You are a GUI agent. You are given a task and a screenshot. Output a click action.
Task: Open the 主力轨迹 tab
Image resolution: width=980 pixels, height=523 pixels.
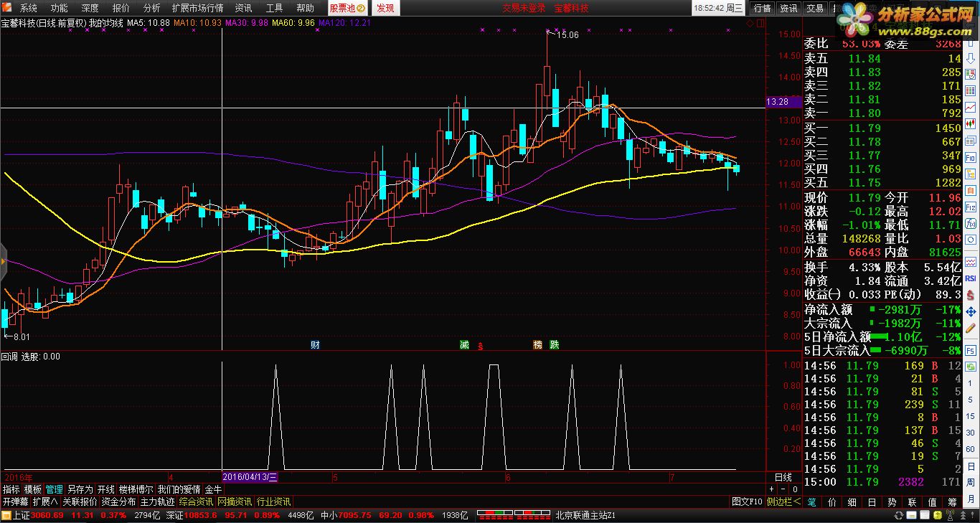[x=157, y=501]
